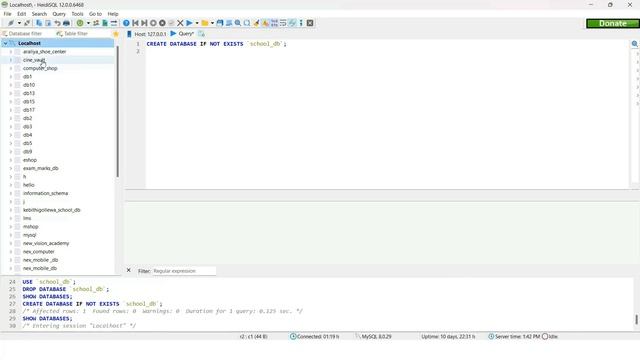
Task: Collapse the Localhost tree node
Action: [5, 43]
